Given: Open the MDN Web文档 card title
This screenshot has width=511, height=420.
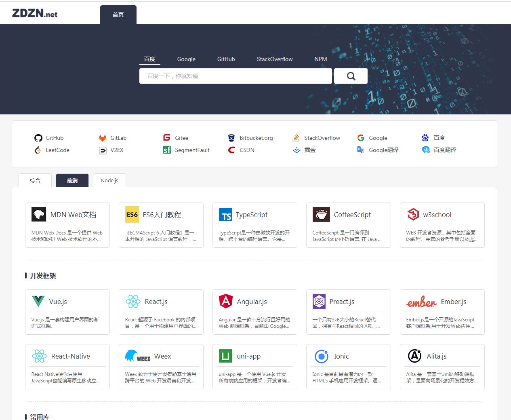Looking at the screenshot, I should [x=73, y=215].
